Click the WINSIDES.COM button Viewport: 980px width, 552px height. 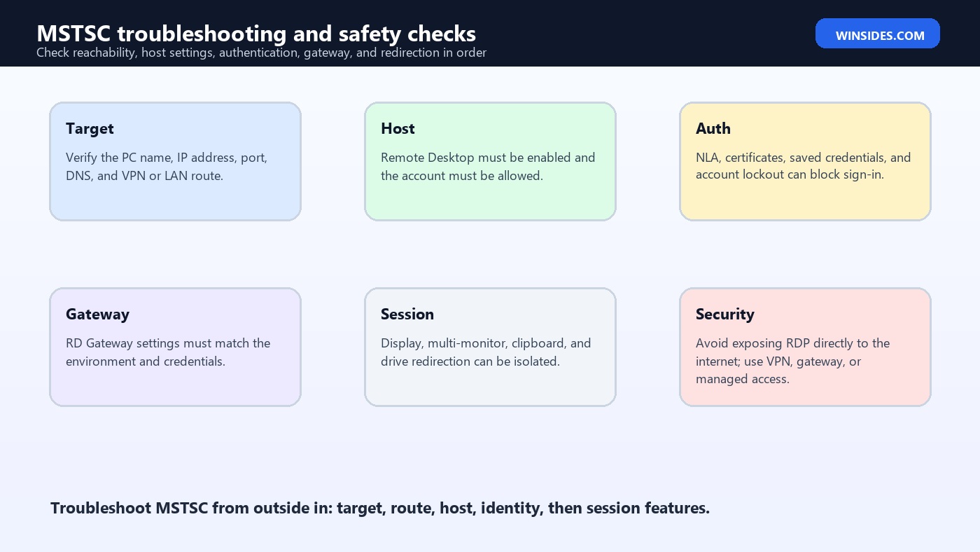tap(877, 34)
